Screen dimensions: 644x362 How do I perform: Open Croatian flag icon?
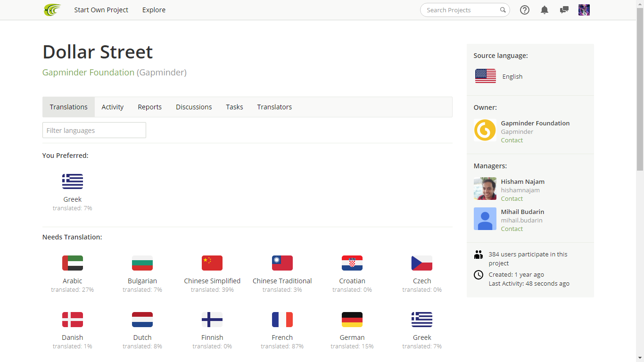tap(352, 263)
